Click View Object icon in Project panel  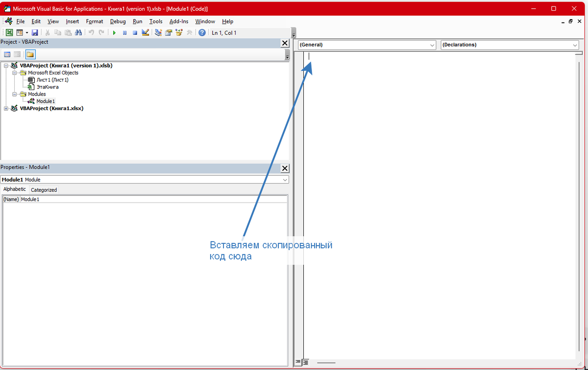point(17,54)
